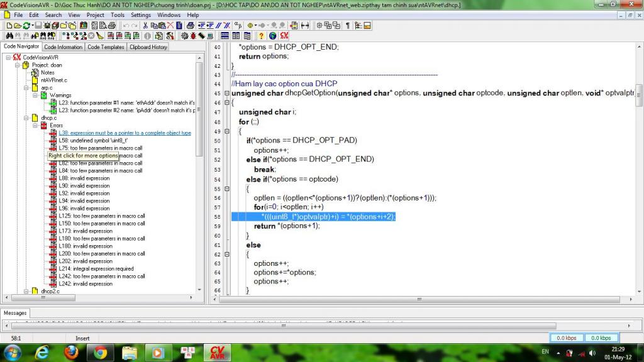Click the Redo arrow icon
Image resolution: width=644 pixels, height=362 pixels.
click(x=135, y=25)
